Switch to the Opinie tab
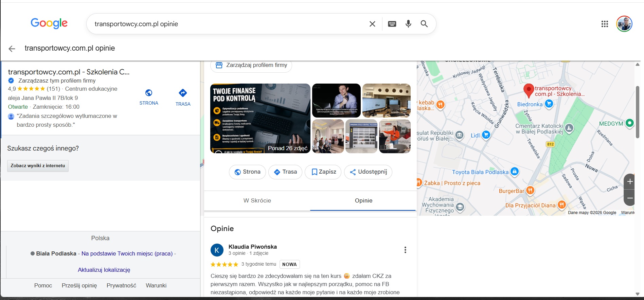Viewport: 644px width, 300px height. (x=363, y=200)
